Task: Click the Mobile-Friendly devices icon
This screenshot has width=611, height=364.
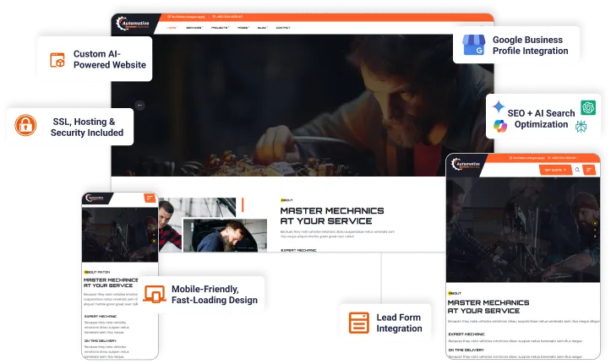Action: click(x=154, y=294)
